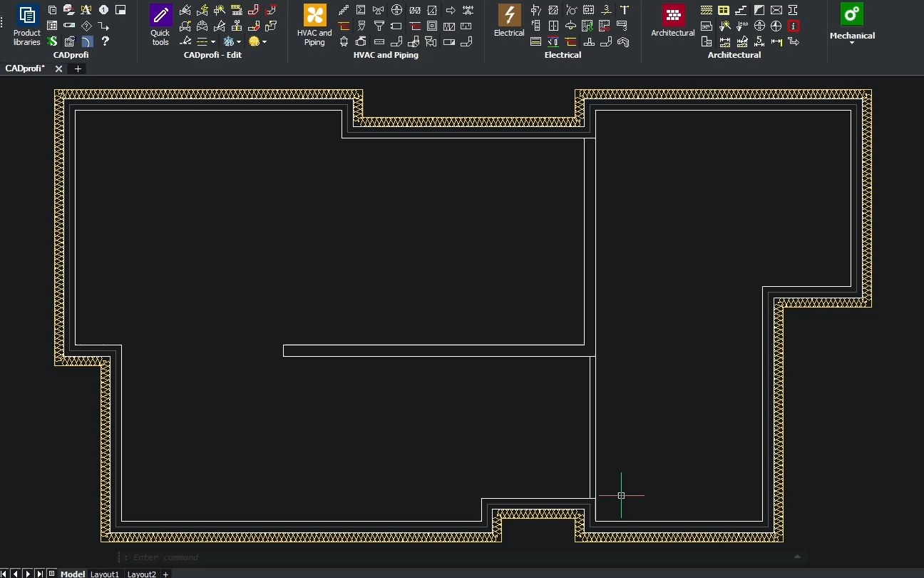This screenshot has width=924, height=578.
Task: Expand the yellow sun 2D dropdown
Action: point(264,42)
